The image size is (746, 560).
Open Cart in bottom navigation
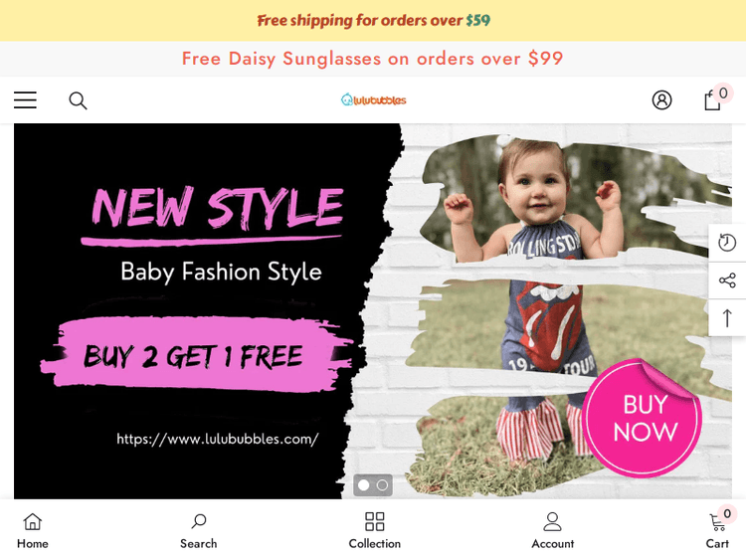[717, 530]
